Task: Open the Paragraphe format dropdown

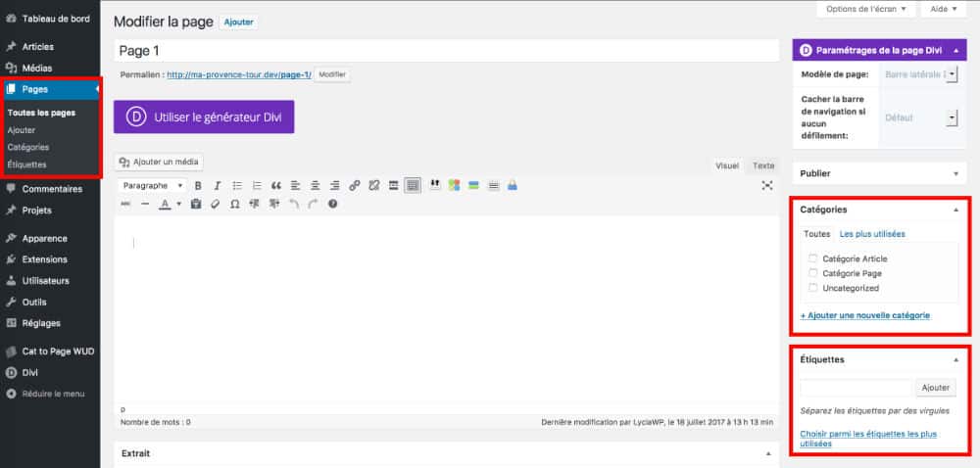Action: pos(153,185)
